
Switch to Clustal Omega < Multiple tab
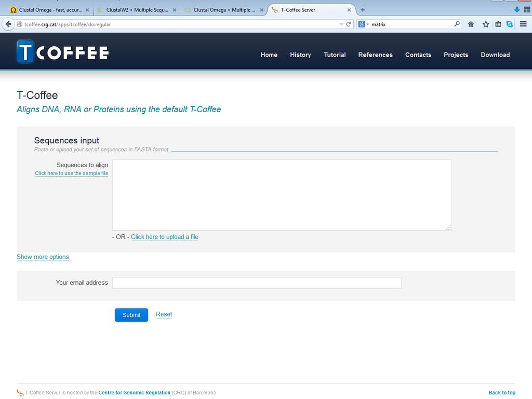pos(224,10)
